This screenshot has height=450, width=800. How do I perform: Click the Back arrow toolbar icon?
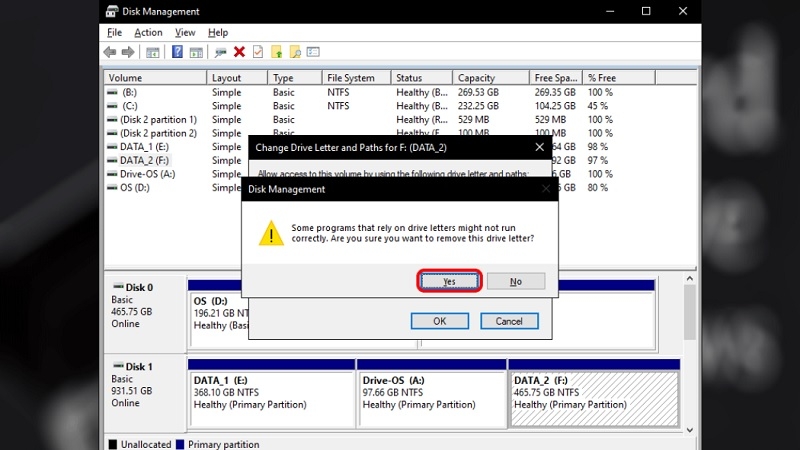(110, 52)
